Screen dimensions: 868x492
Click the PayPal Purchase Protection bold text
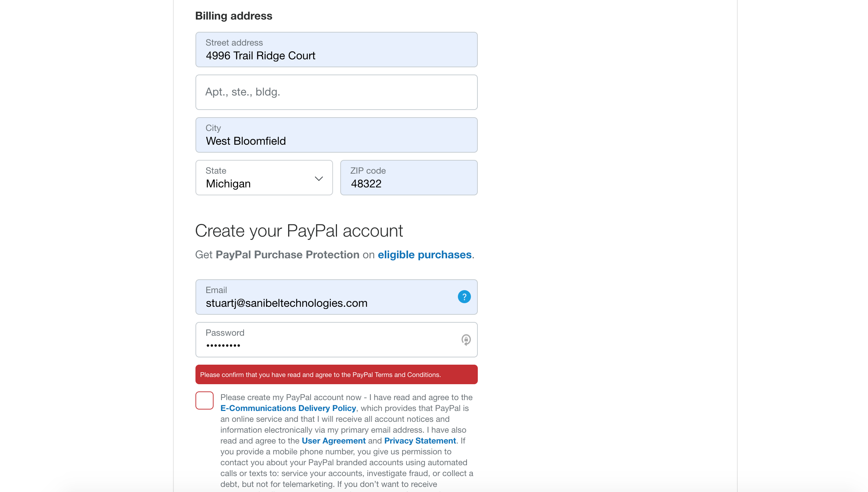[287, 255]
